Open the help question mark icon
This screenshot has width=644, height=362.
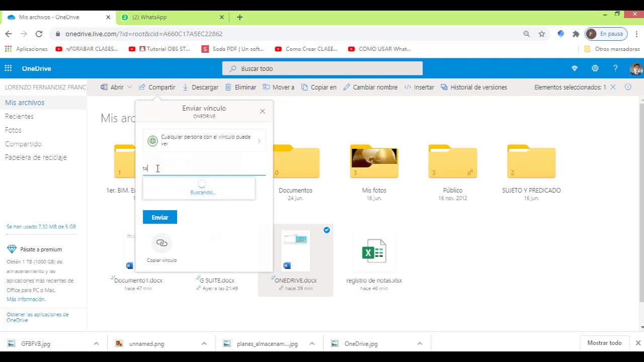coord(615,68)
